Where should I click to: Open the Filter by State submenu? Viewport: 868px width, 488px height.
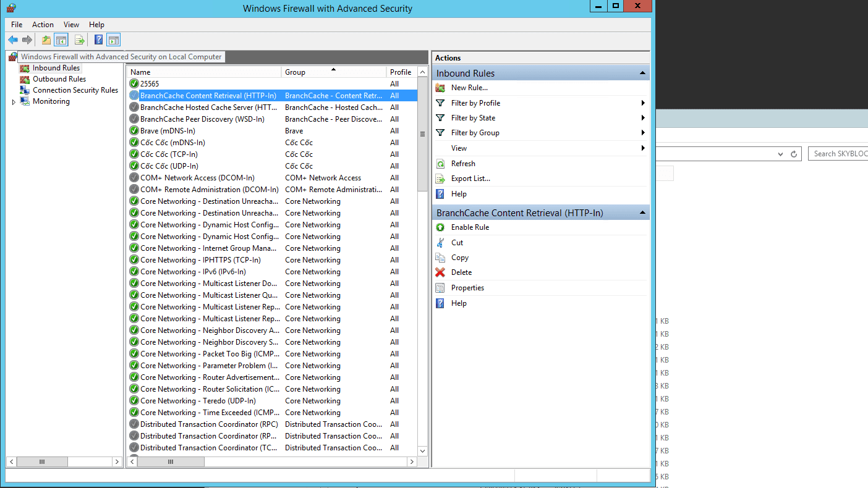pyautogui.click(x=473, y=118)
